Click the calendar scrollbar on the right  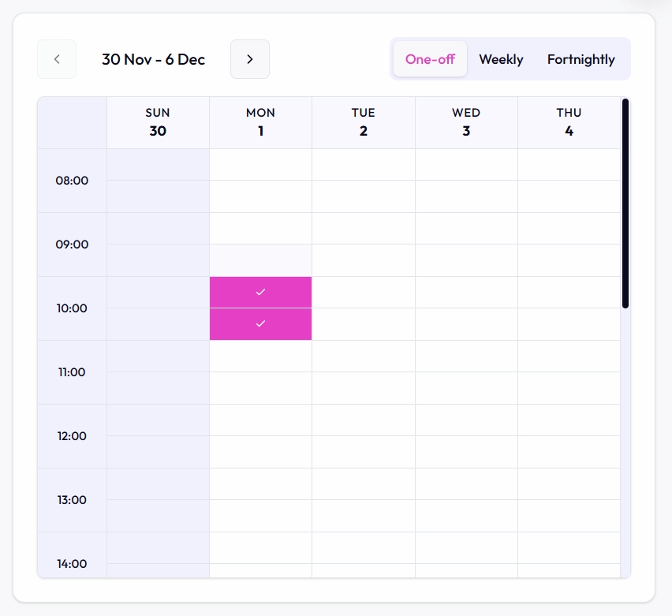point(625,201)
